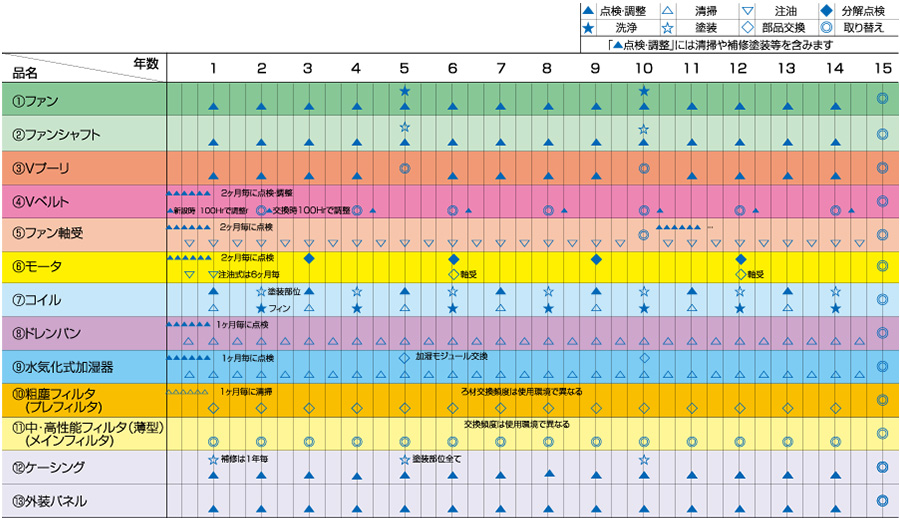
Task: Select the replacement circle at year 10 in ③Vプーリ row
Action: tap(644, 168)
